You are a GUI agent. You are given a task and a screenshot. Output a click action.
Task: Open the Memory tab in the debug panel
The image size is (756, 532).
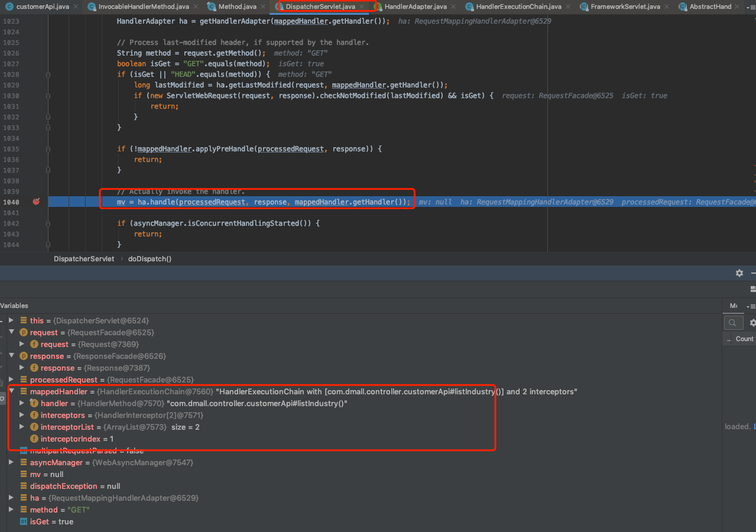733,306
